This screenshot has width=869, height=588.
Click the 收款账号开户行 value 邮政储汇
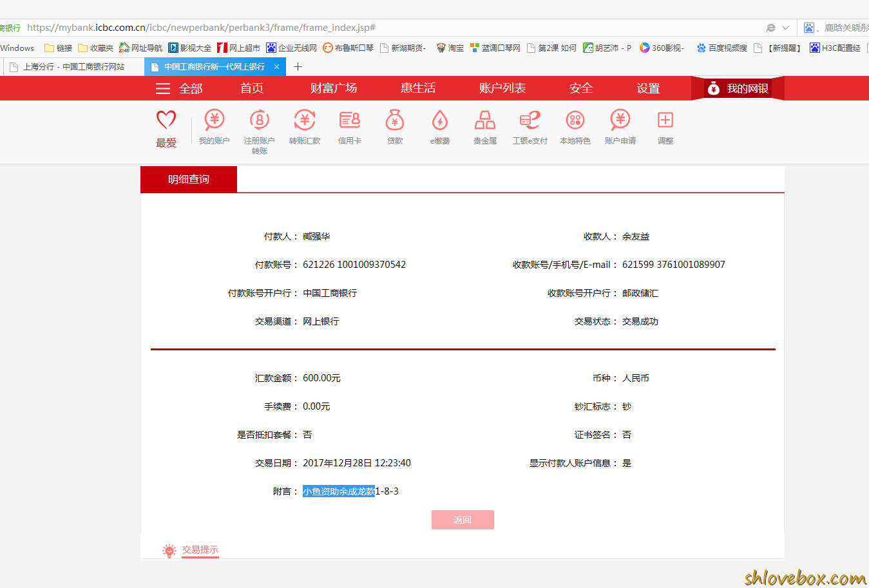pos(640,293)
